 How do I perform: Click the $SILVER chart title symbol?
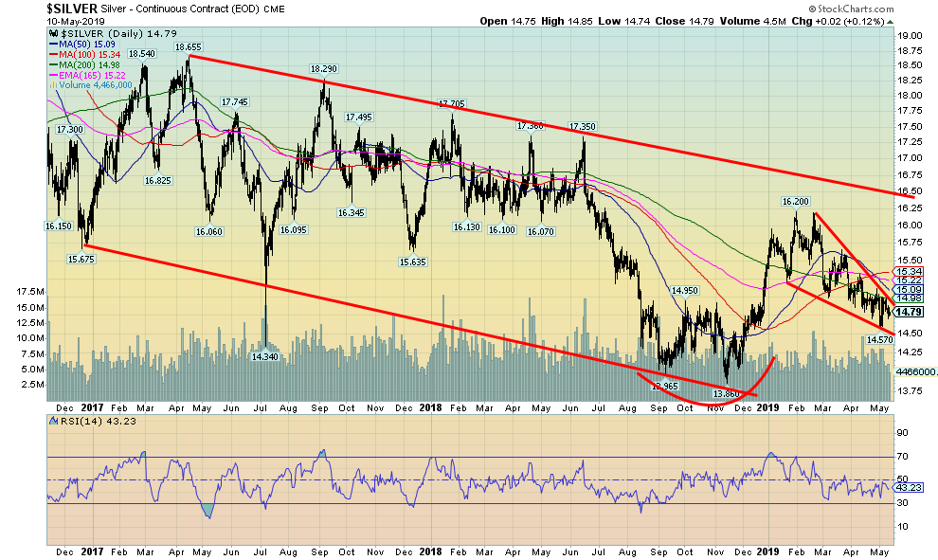click(29, 9)
